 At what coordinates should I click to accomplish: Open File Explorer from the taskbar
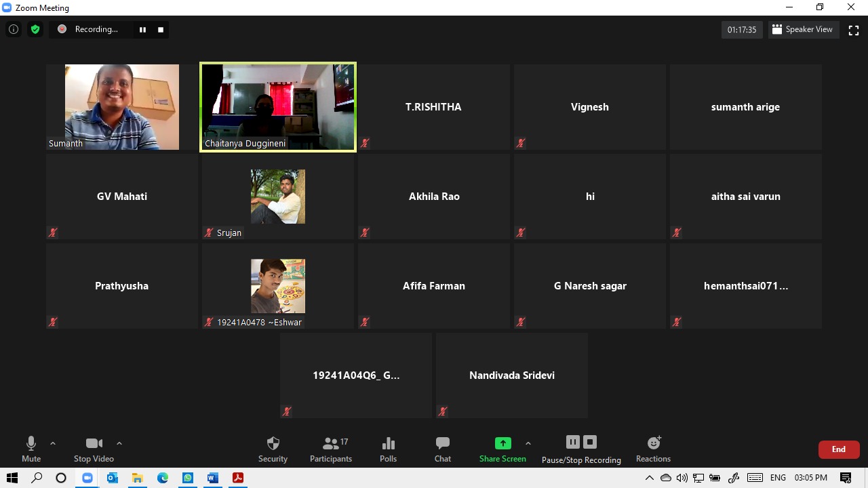coord(138,478)
